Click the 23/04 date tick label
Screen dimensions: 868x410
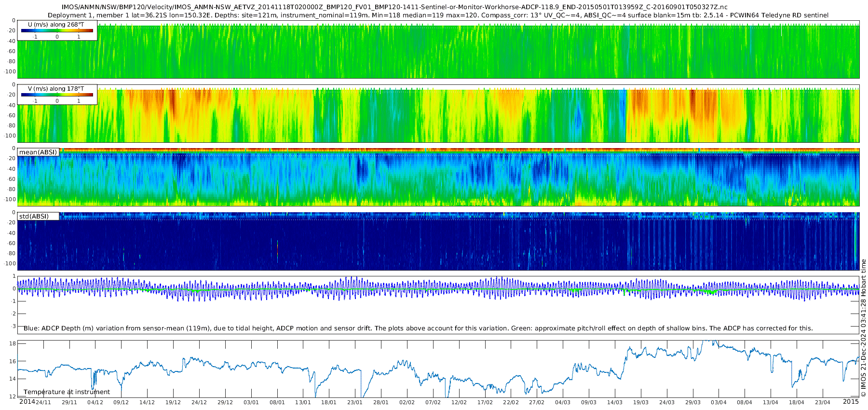(822, 403)
